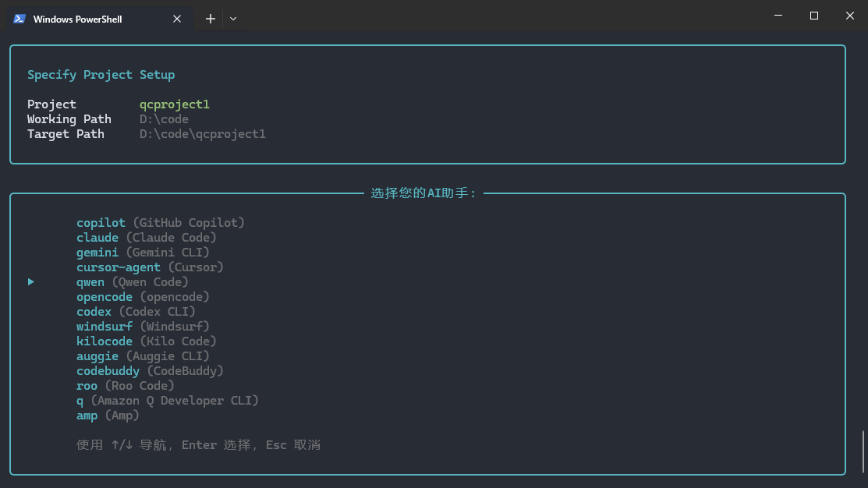Image resolution: width=868 pixels, height=488 pixels.
Task: Select kilocode (Kilo Code) option
Action: (104, 341)
